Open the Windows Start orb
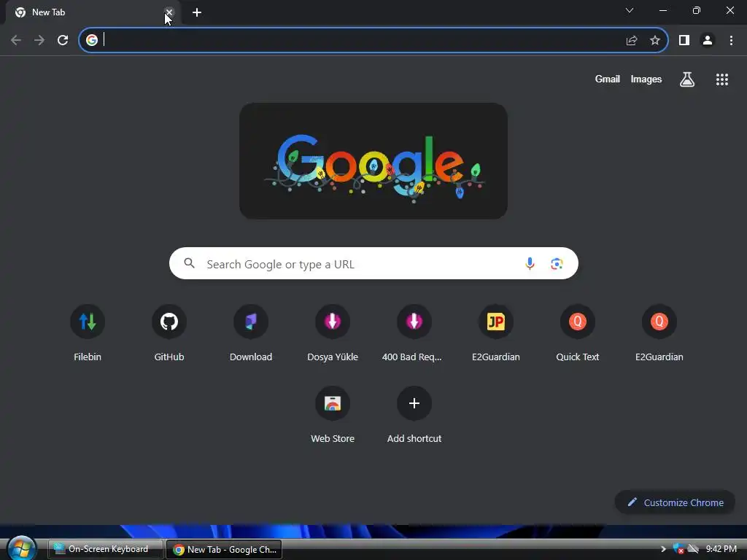 coord(21,548)
